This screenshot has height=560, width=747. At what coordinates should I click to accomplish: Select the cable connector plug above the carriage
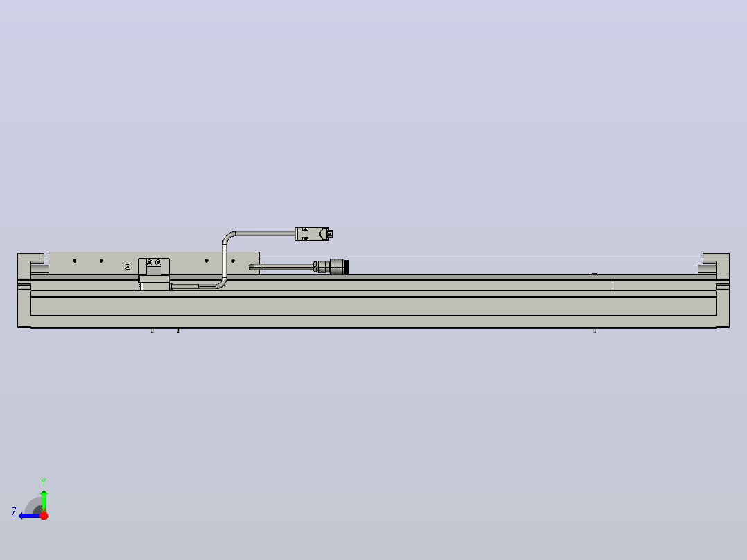[x=313, y=234]
